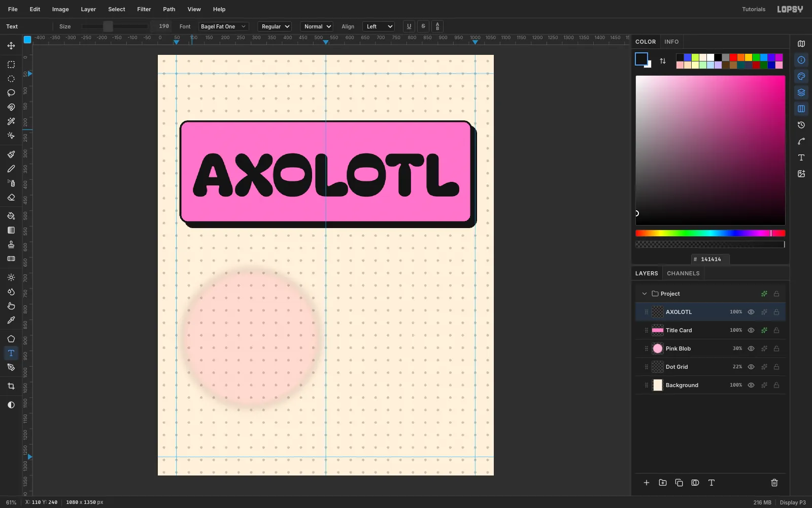Screen dimensions: 812x508
Task: Click the Dot Grid layer thumbnail
Action: (658, 367)
